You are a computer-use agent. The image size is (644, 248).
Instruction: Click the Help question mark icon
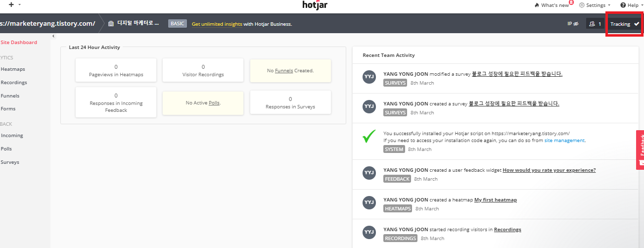pyautogui.click(x=623, y=5)
